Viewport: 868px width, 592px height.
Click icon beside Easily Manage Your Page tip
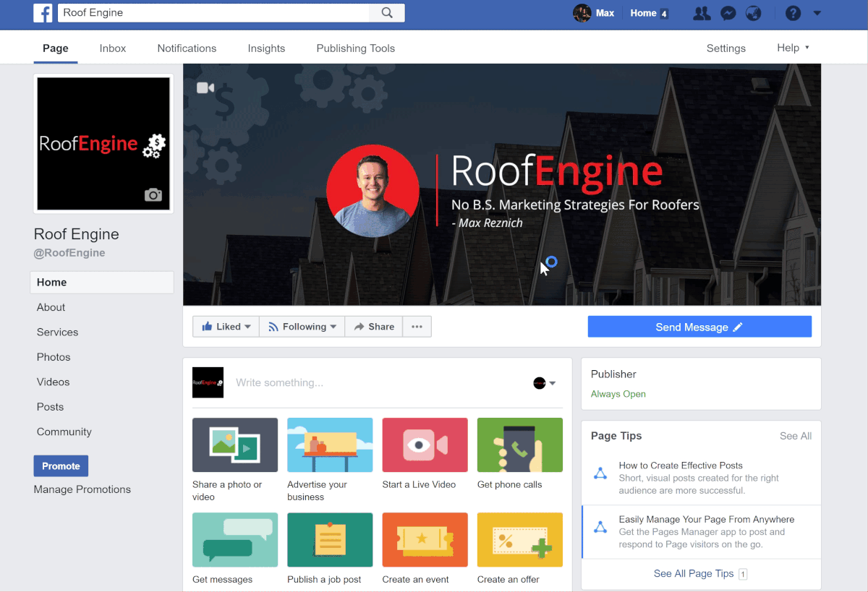point(600,527)
